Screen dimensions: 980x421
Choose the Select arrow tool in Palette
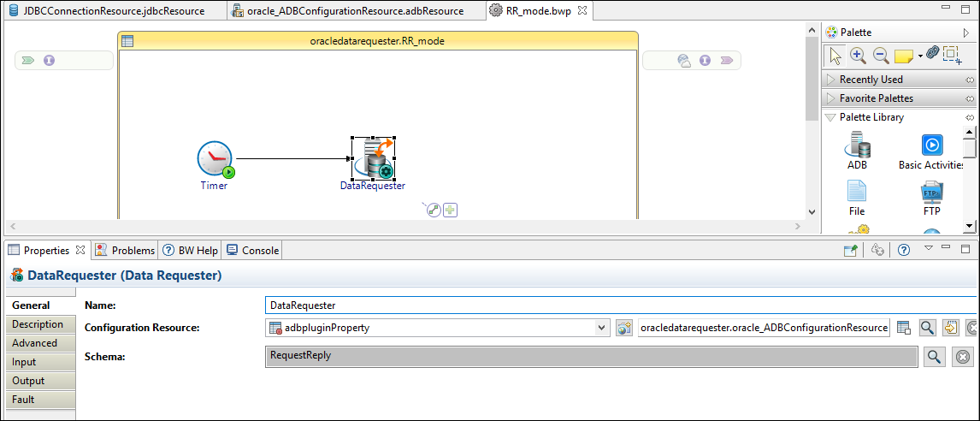click(835, 55)
